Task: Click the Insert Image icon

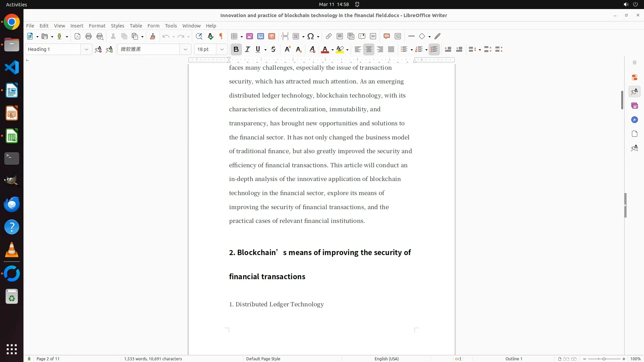Action: 250,37
